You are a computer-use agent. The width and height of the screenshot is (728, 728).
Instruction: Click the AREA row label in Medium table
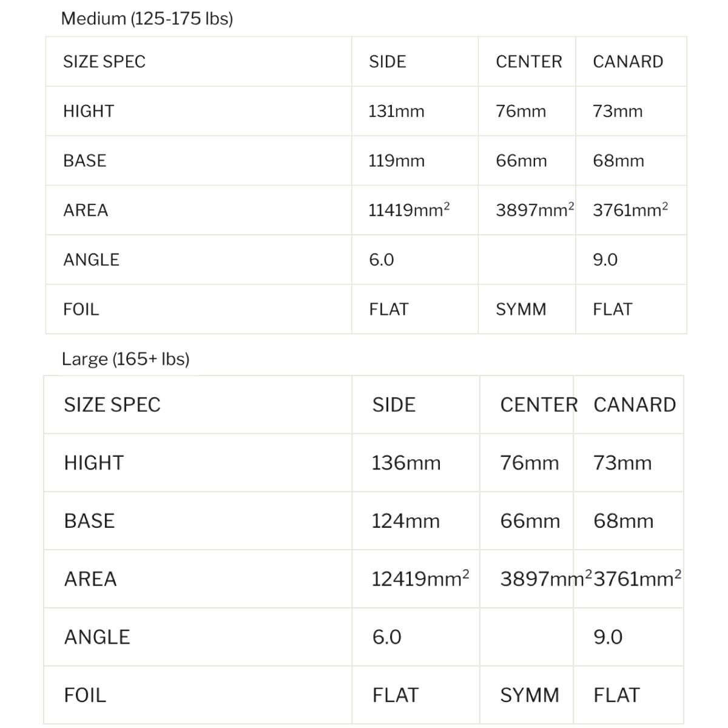click(86, 211)
